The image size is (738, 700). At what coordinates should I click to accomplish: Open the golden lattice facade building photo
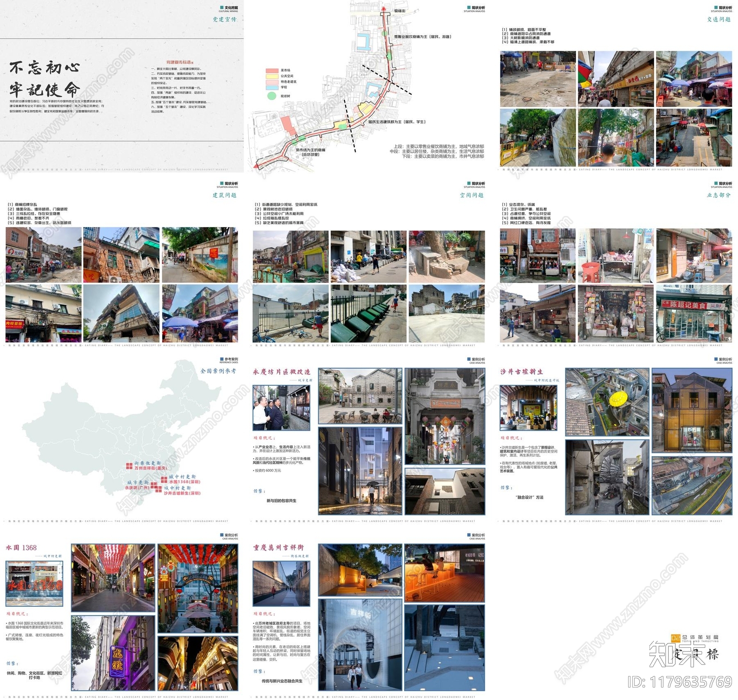tap(691, 411)
